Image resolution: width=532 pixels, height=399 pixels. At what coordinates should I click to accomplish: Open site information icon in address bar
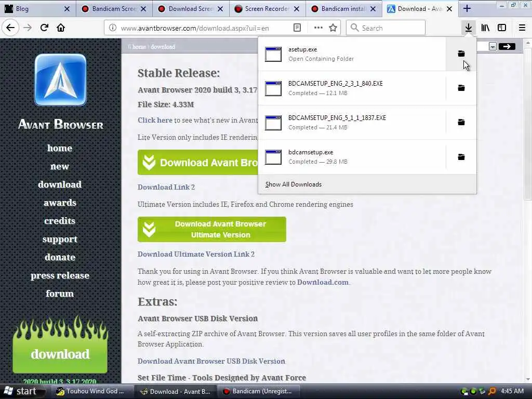pyautogui.click(x=113, y=28)
